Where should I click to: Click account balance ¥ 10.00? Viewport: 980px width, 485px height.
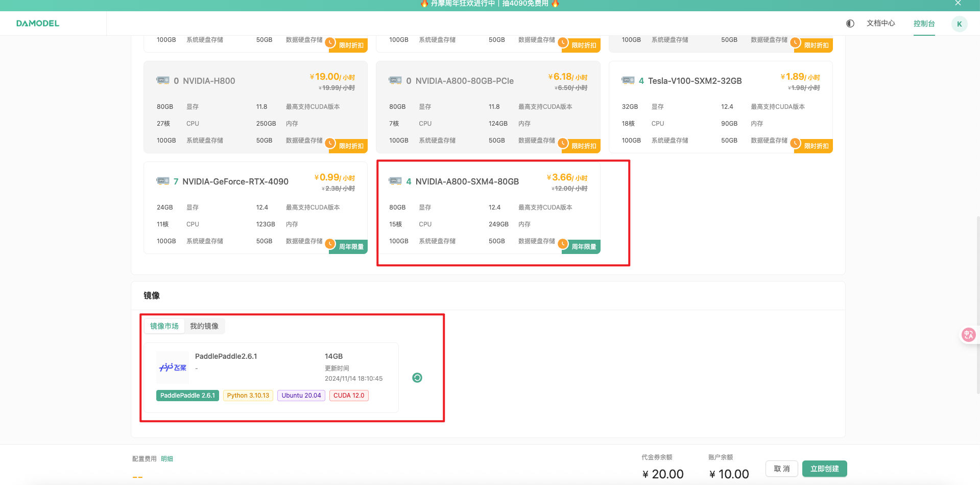[729, 474]
